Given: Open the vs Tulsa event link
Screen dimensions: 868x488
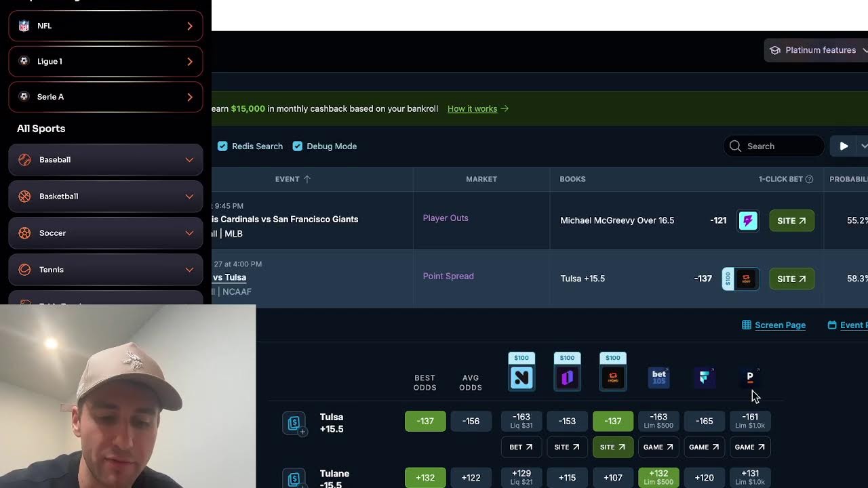Looking at the screenshot, I should [229, 277].
